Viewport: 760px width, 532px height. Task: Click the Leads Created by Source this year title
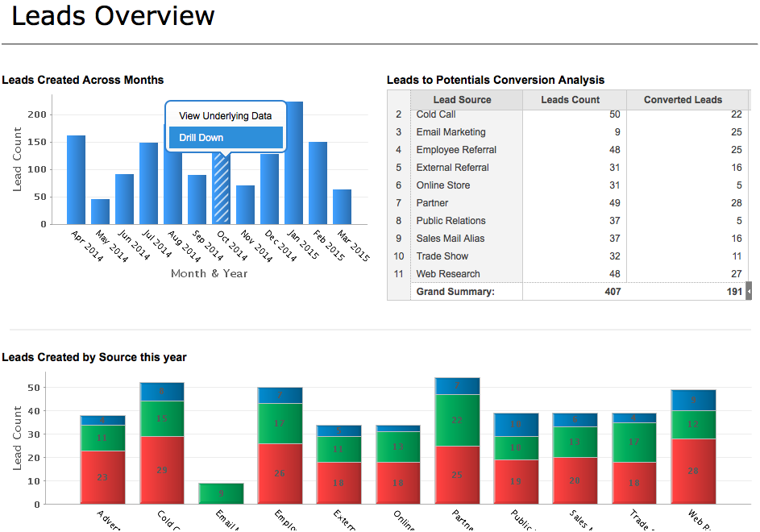point(93,357)
